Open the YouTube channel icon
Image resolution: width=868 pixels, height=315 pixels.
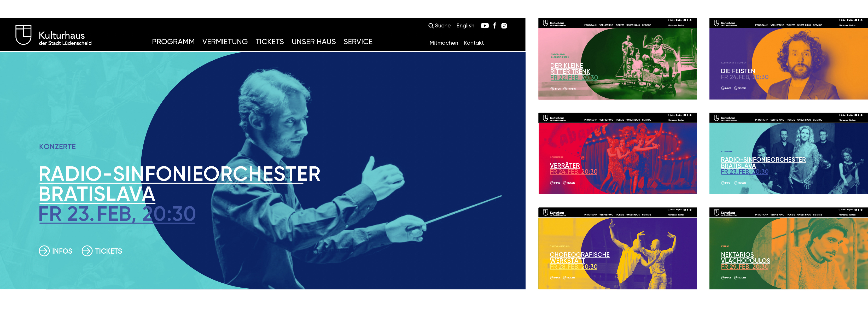485,26
